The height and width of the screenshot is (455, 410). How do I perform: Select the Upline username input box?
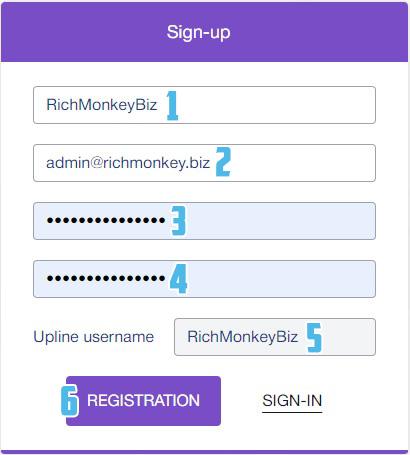(275, 337)
